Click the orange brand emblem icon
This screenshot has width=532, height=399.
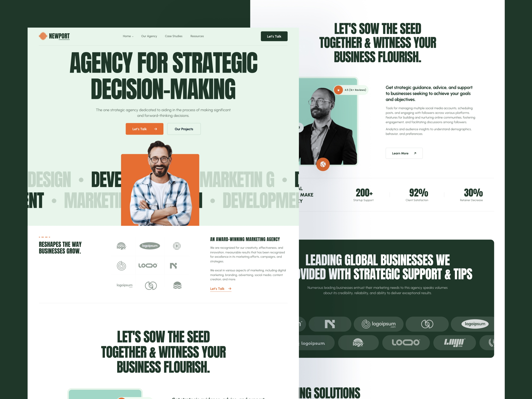coord(44,36)
